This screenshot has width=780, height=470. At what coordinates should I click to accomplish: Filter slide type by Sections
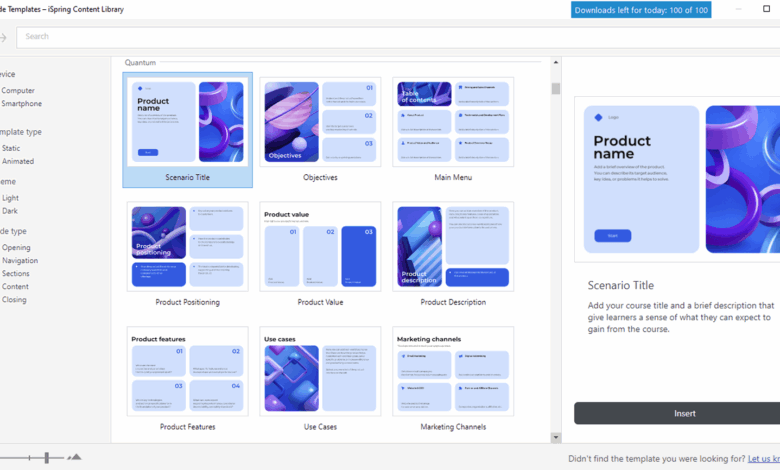point(15,274)
